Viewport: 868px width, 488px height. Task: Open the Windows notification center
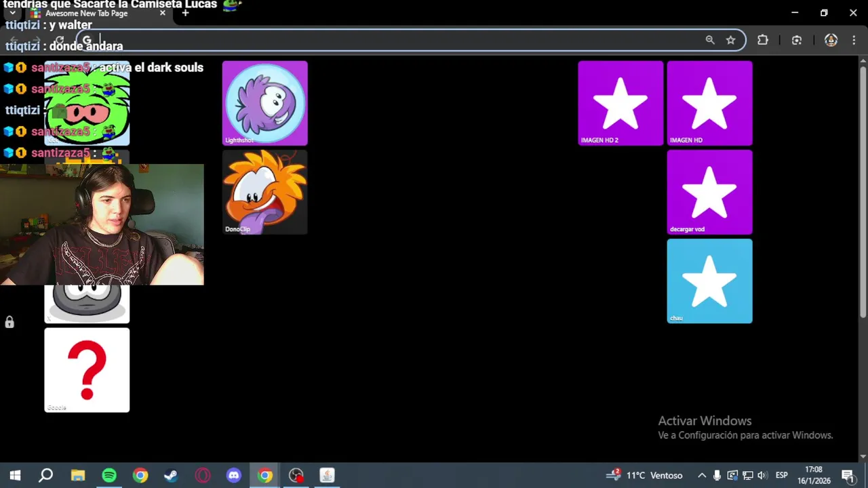848,475
